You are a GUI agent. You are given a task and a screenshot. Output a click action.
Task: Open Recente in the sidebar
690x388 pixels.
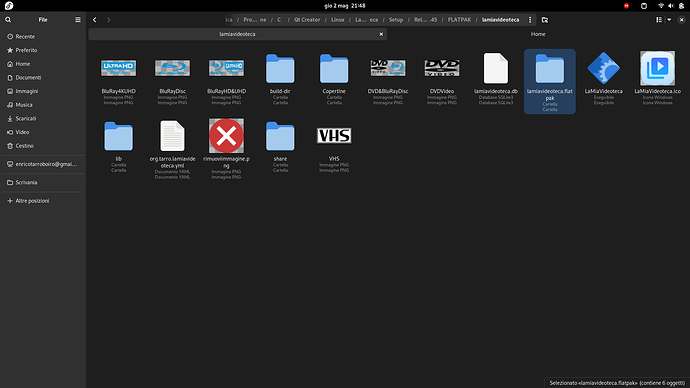tap(43, 37)
